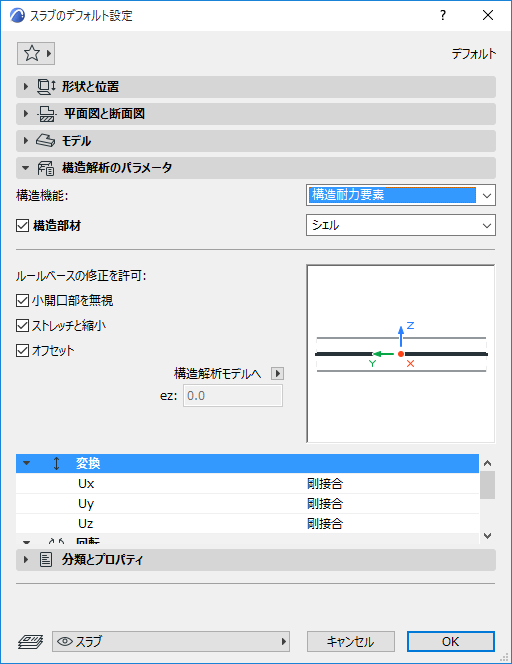Click the 形状と位置 panel icon

46,87
